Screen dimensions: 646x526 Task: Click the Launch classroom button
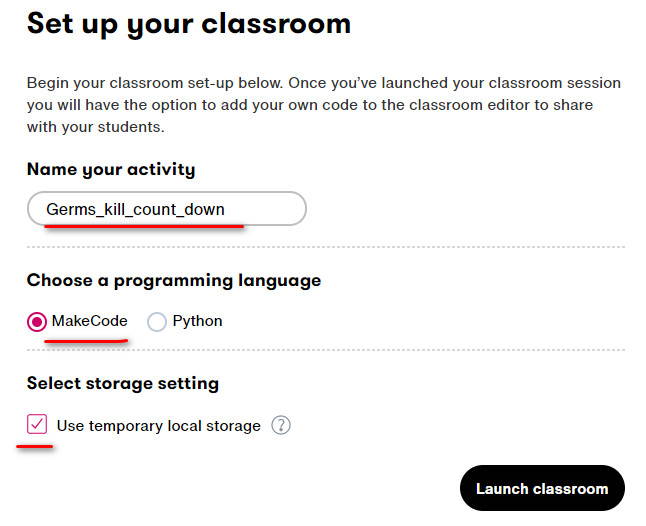click(x=542, y=489)
